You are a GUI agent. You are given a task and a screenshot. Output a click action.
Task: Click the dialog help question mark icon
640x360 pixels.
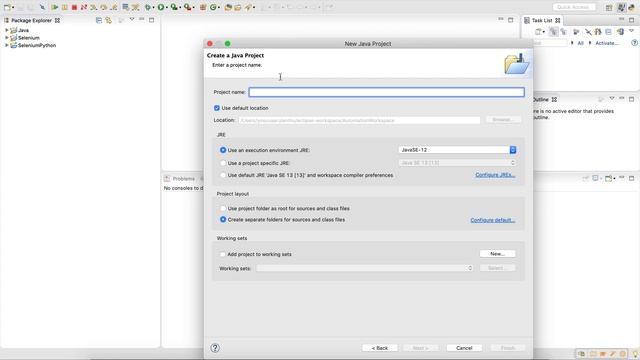point(215,348)
